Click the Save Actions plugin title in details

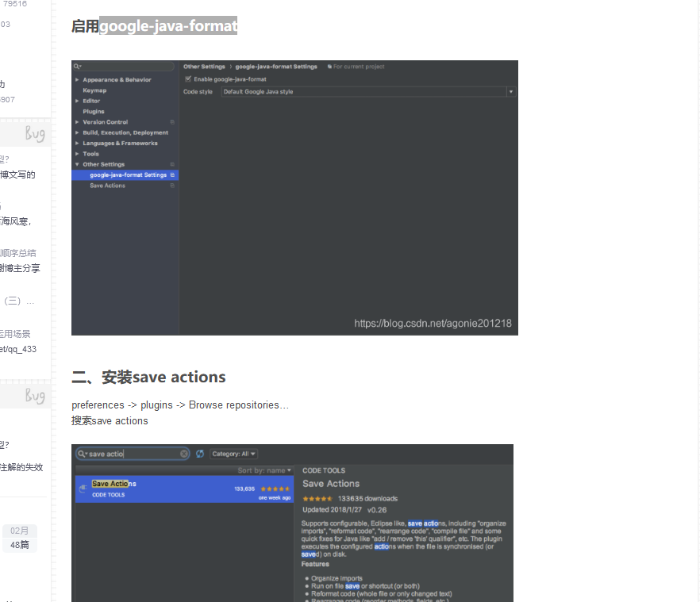[x=331, y=484]
